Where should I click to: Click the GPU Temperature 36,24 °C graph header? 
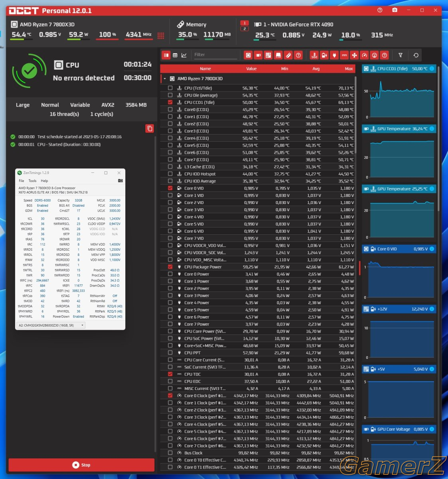pyautogui.click(x=399, y=129)
